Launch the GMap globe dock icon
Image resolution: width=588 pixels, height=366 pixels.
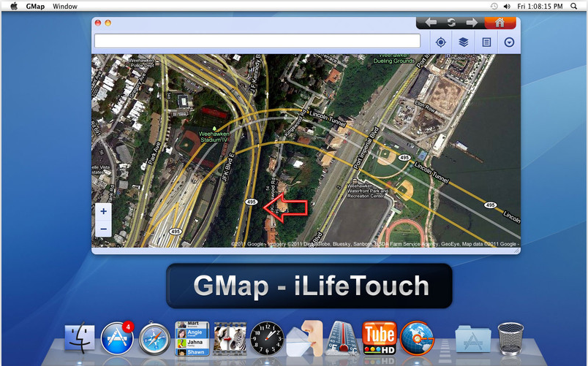click(417, 338)
